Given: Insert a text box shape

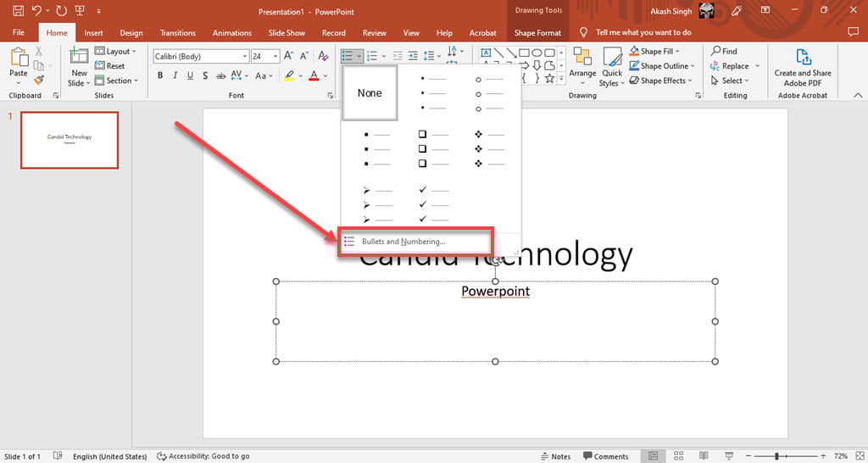Looking at the screenshot, I should [x=486, y=53].
